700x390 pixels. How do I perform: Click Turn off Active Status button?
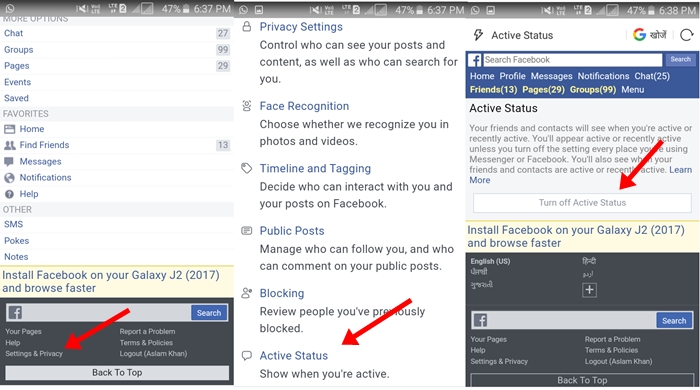(x=582, y=203)
